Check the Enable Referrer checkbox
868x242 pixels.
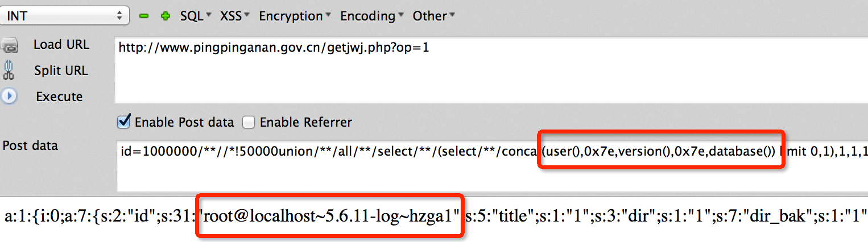tap(249, 122)
